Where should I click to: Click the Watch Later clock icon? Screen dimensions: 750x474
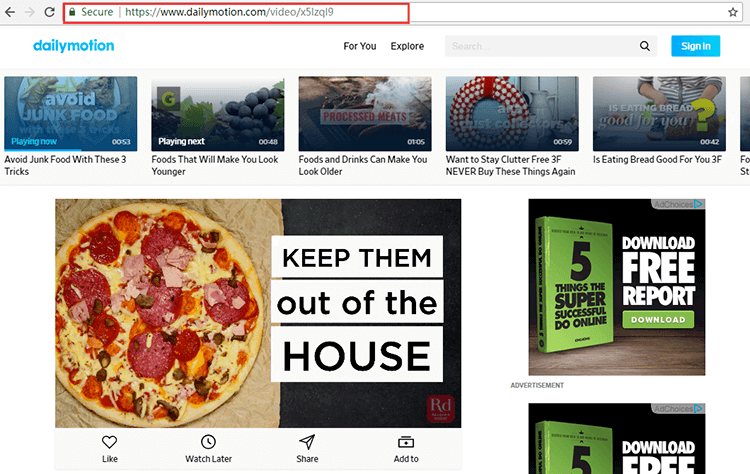pyautogui.click(x=208, y=442)
